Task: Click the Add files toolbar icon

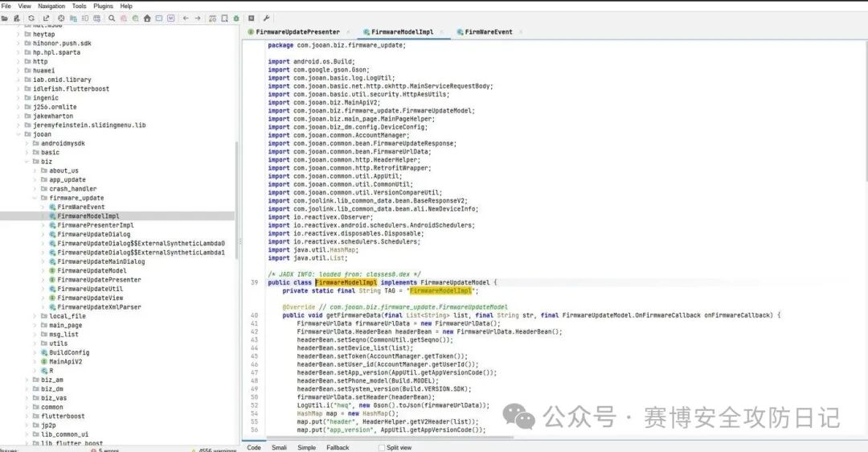Action: click(x=17, y=18)
